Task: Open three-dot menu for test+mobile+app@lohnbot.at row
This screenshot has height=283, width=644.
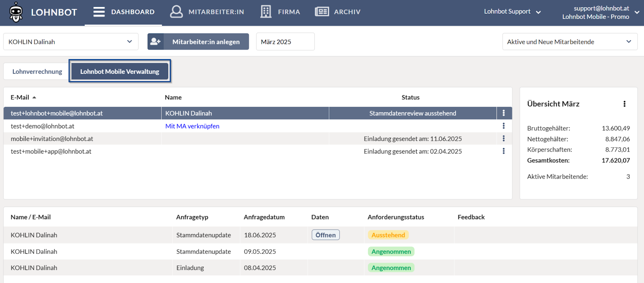Action: (x=504, y=151)
